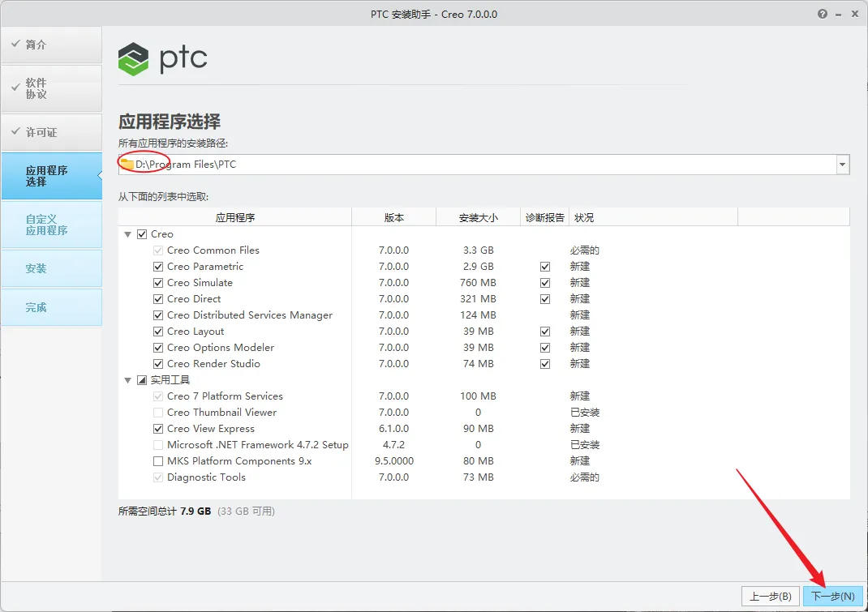Select the Creo Thumbnail Viewer label
This screenshot has width=868, height=612.
(x=222, y=413)
